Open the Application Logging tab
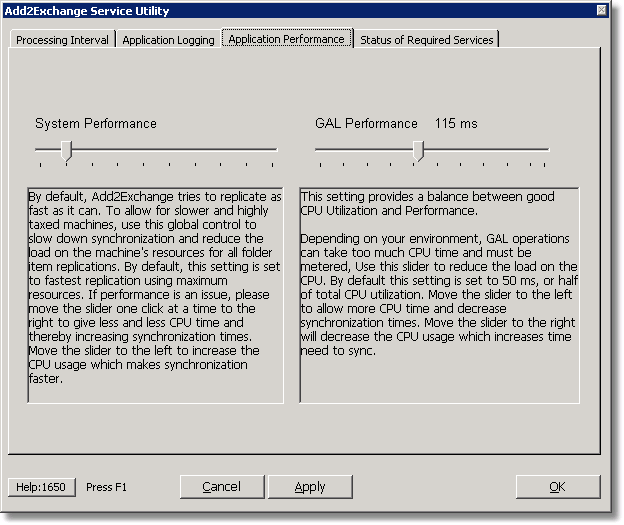624x525 pixels. pos(168,40)
